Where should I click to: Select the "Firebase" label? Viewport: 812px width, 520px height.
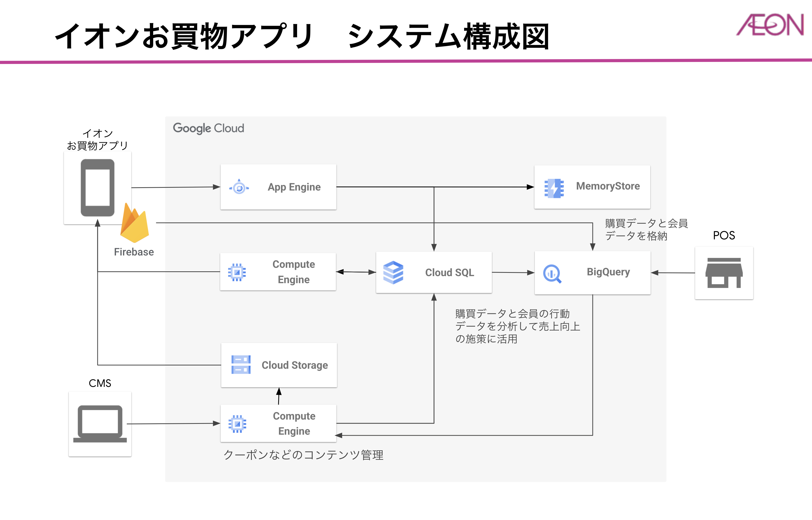pyautogui.click(x=134, y=252)
